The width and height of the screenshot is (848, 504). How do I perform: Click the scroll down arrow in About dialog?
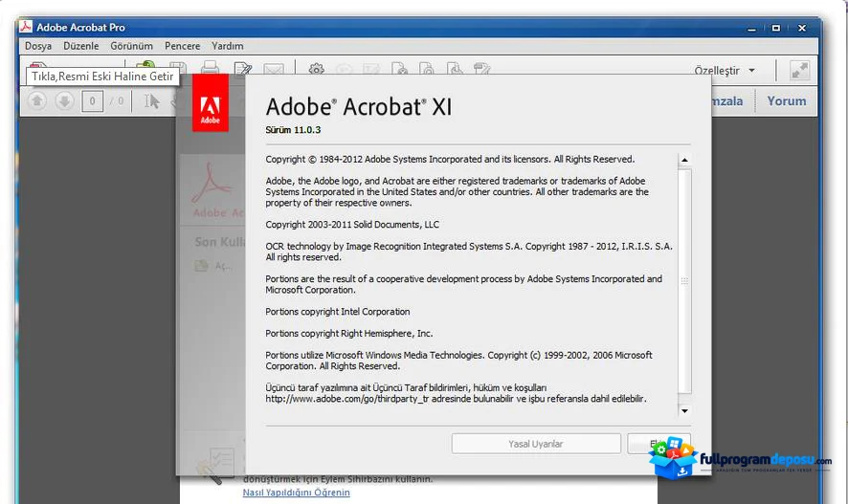tap(684, 411)
